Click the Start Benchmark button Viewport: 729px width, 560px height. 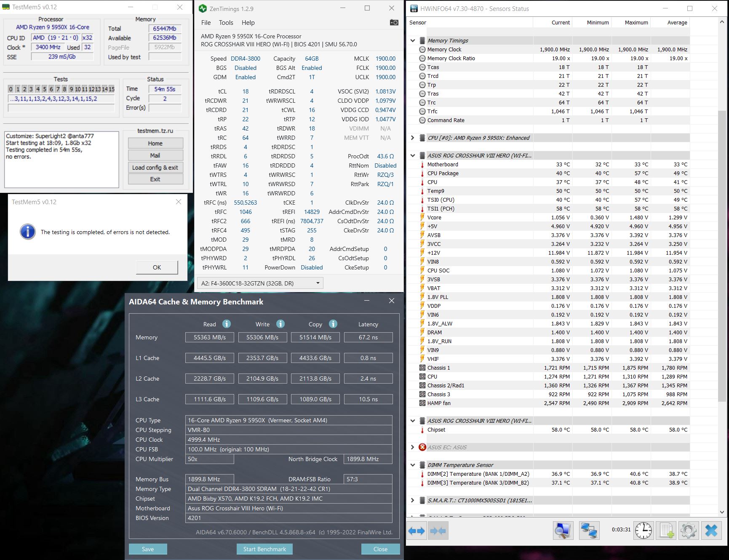pyautogui.click(x=264, y=549)
